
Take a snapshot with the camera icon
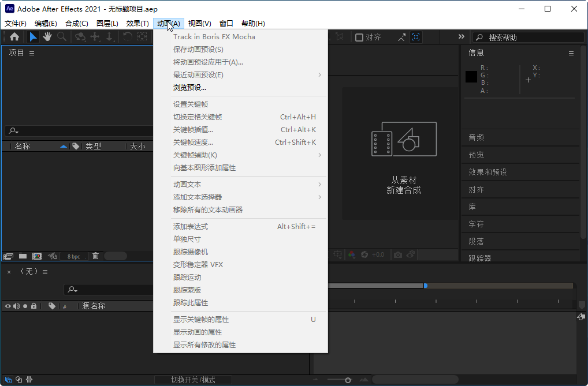(398, 254)
